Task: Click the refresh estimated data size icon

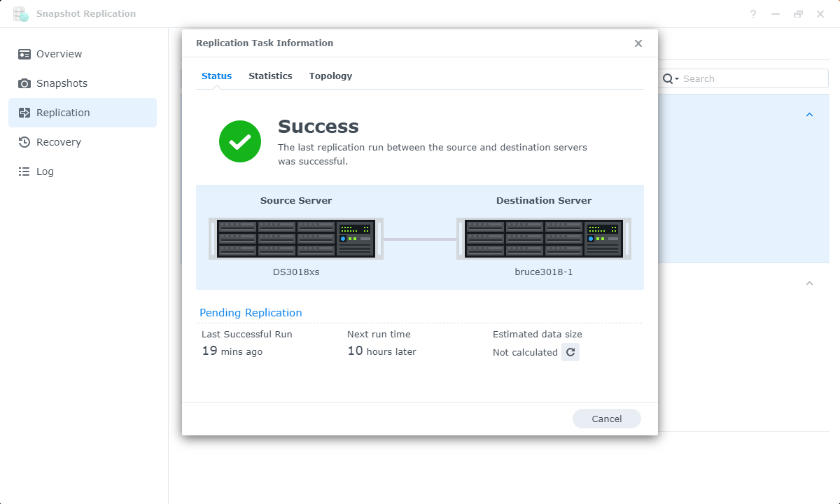Action: 570,352
